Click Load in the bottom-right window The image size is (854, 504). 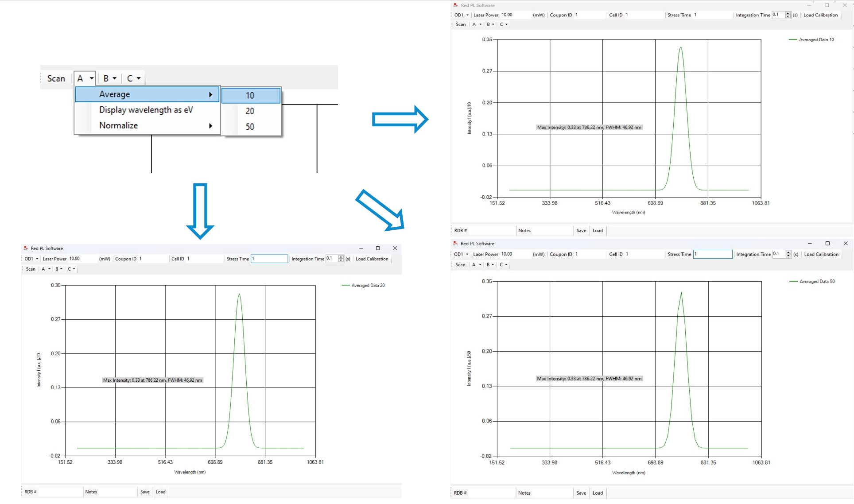[598, 493]
